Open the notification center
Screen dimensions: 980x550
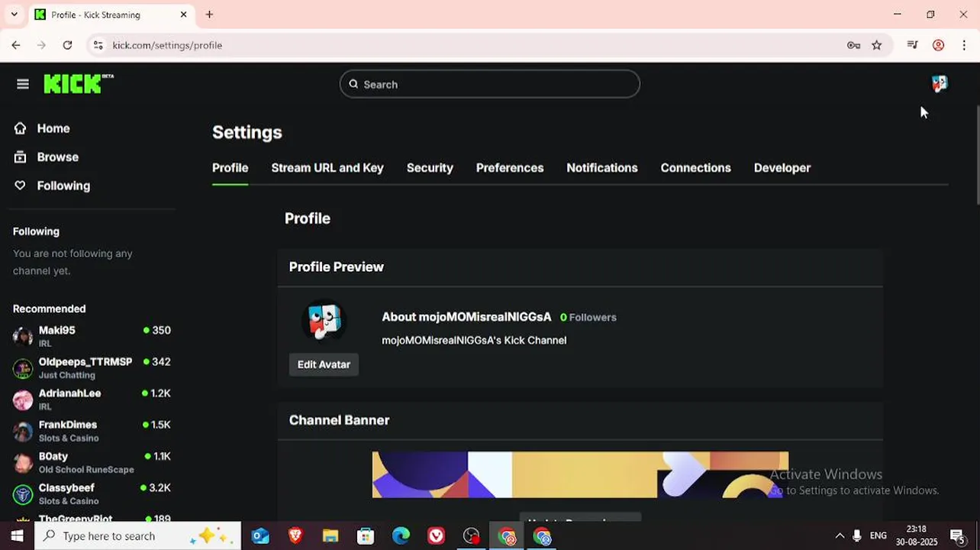pos(957,536)
